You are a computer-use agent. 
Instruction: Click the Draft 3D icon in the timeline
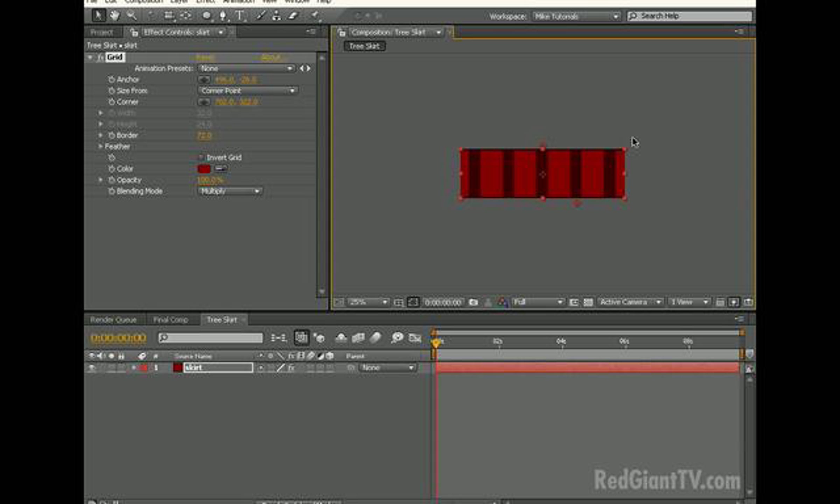tap(320, 338)
